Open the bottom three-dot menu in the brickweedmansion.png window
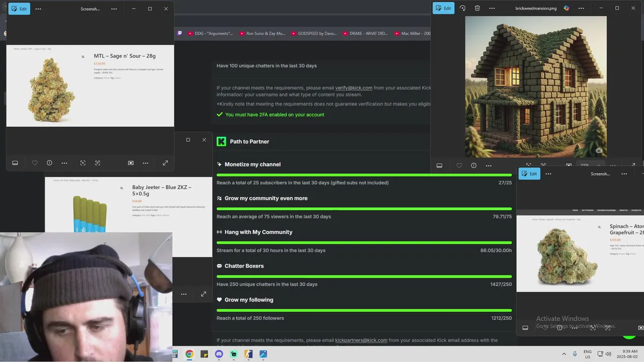 489,165
